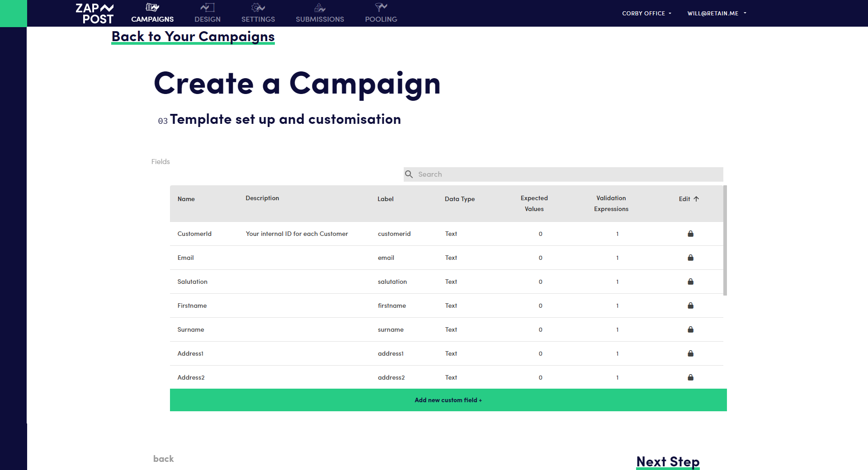The width and height of the screenshot is (868, 470).
Task: Click the fields table vertical scrollbar
Action: click(725, 240)
